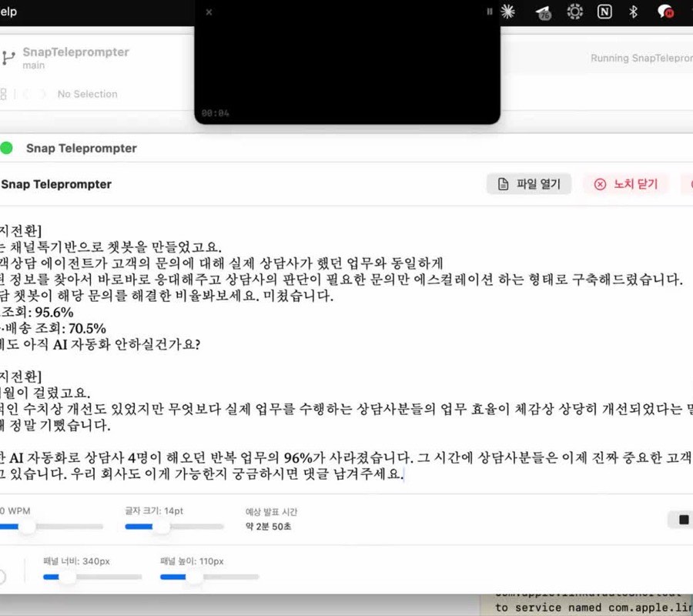Click the 글자 크기: 14pt label
Viewport: 693px width, 616px height.
pos(154,511)
